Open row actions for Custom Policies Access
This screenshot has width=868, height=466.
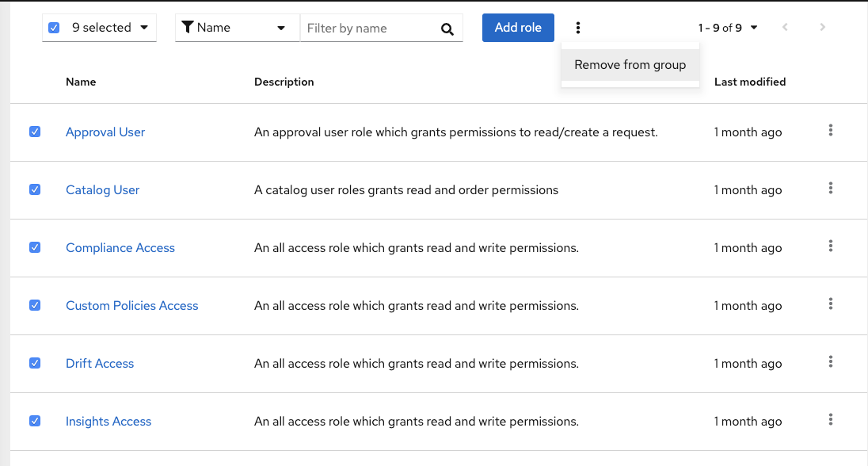tap(830, 304)
